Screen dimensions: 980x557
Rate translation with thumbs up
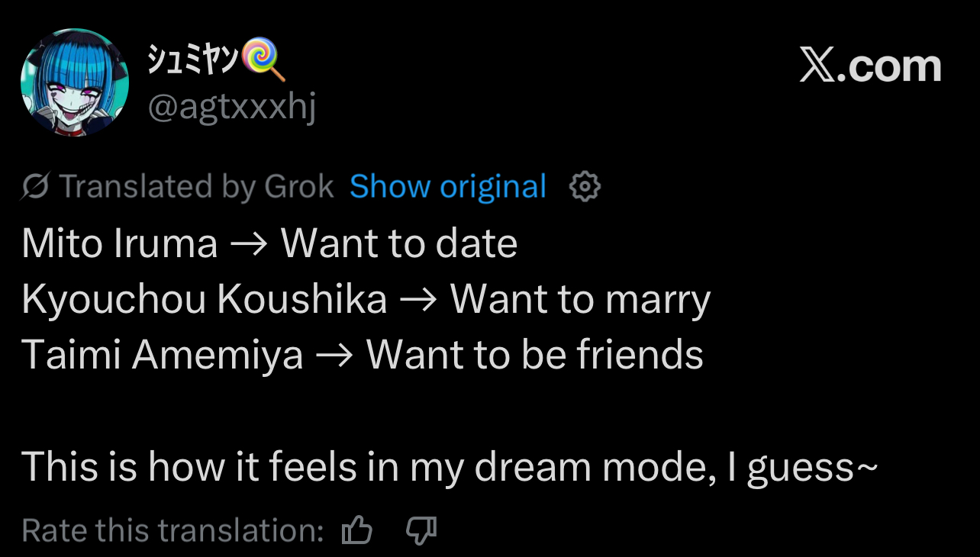tap(356, 530)
